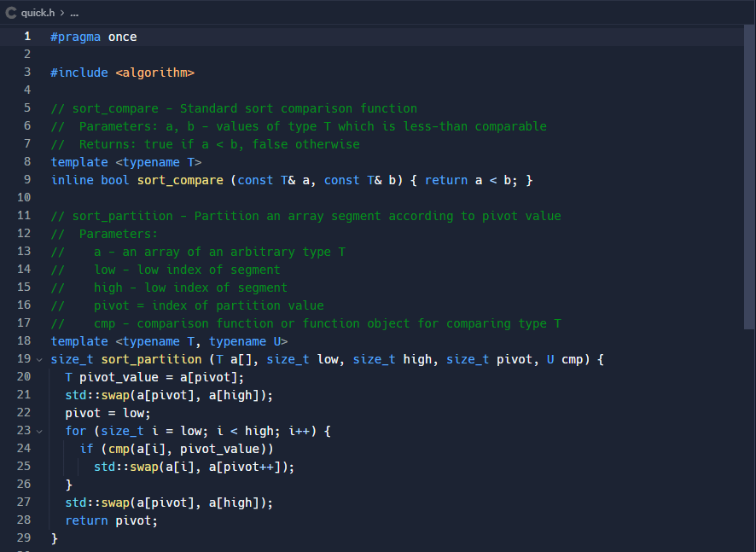Click 'return pivot;' statement on line 28

[112, 520]
